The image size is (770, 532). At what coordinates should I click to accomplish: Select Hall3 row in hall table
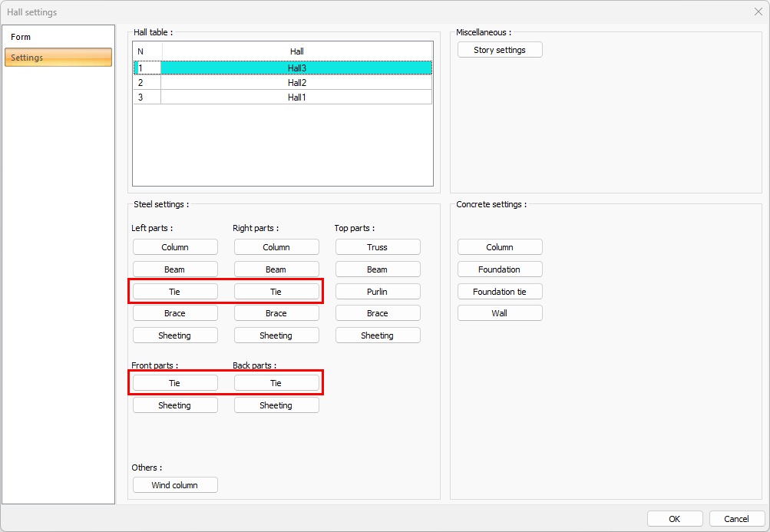click(x=296, y=68)
